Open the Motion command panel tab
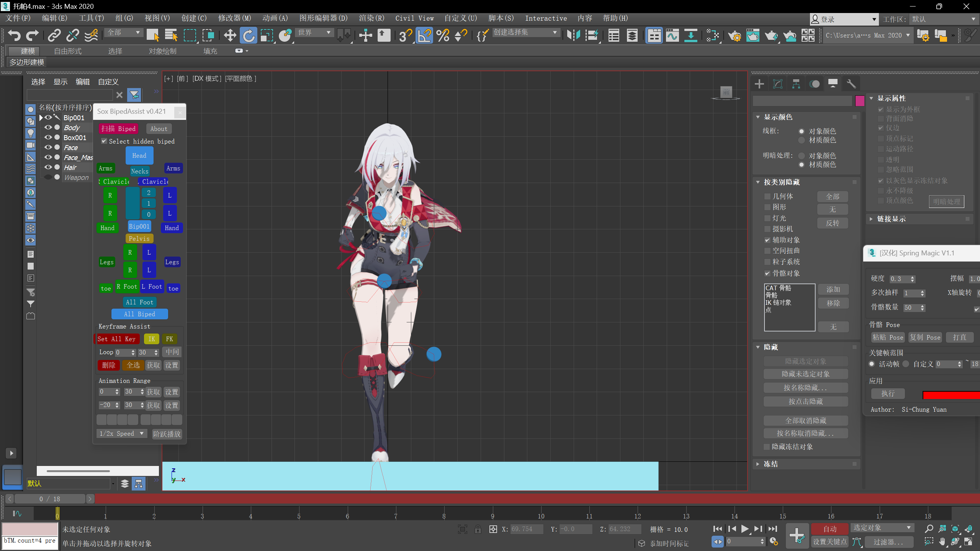The width and height of the screenshot is (980, 551). coord(814,83)
